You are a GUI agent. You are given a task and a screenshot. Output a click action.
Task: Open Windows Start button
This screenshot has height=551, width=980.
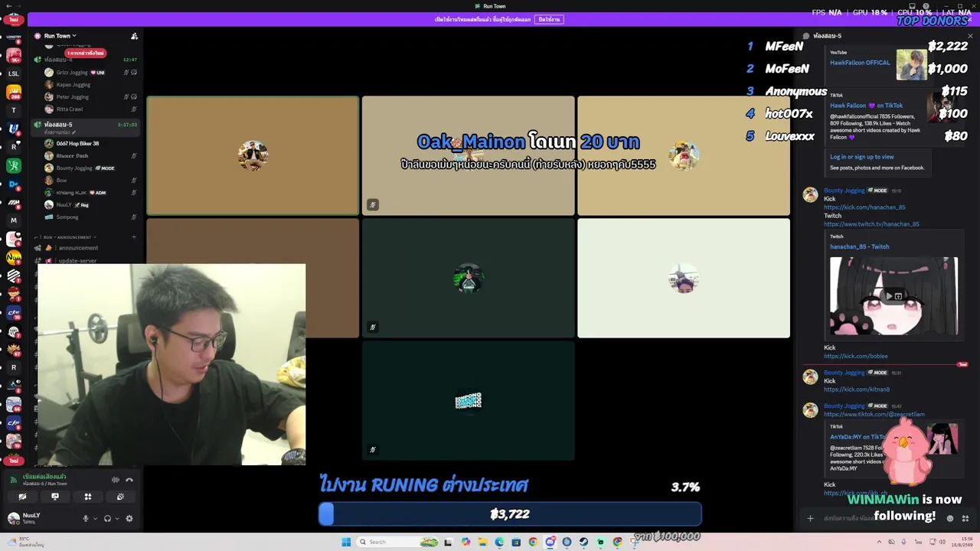tap(346, 542)
